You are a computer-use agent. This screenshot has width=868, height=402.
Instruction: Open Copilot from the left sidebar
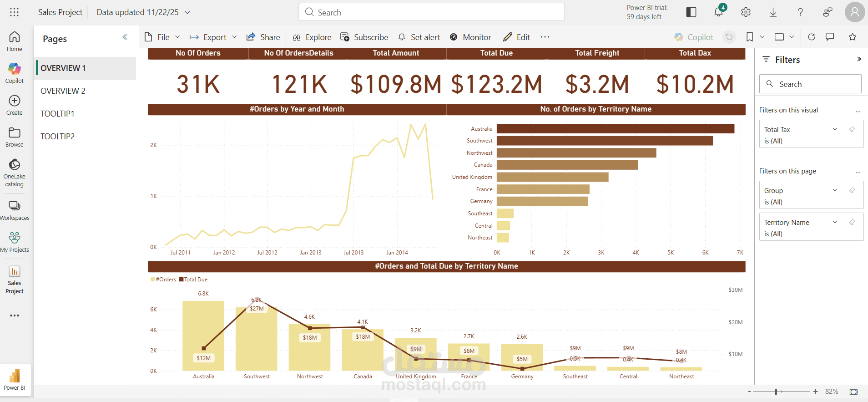[x=14, y=73]
